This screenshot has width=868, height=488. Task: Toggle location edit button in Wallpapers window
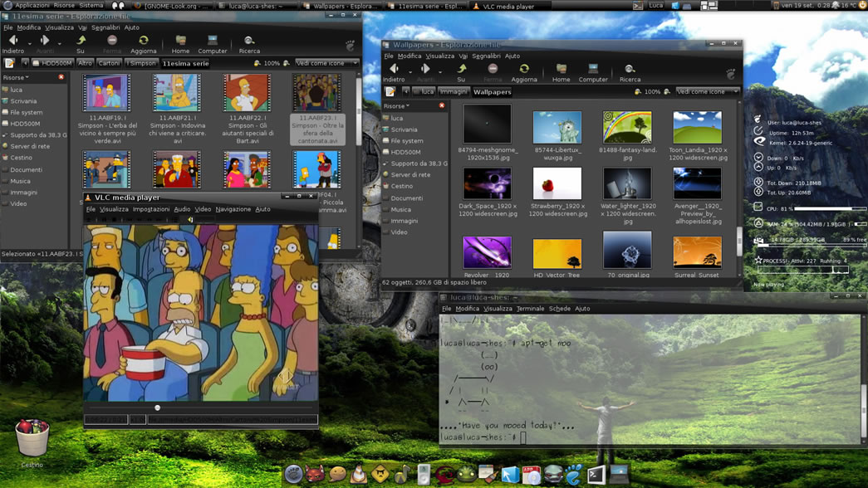click(x=390, y=92)
